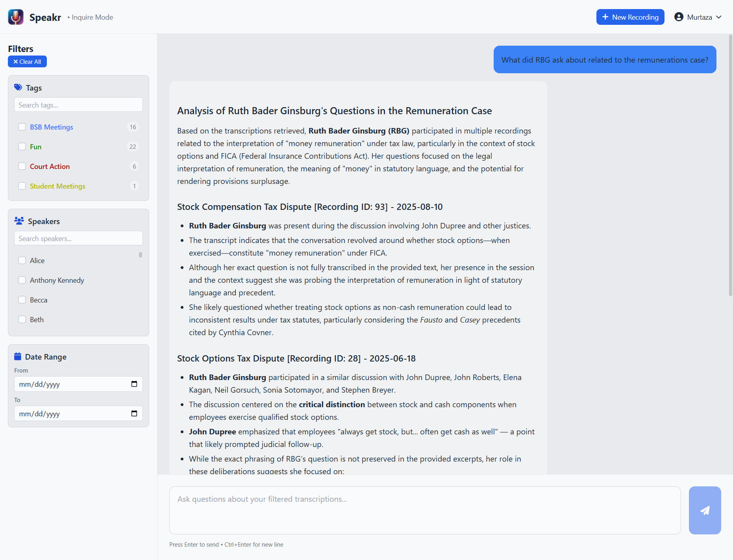The image size is (733, 560).
Task: Click the Recording ID: 93 heading
Action: pyautogui.click(x=310, y=207)
